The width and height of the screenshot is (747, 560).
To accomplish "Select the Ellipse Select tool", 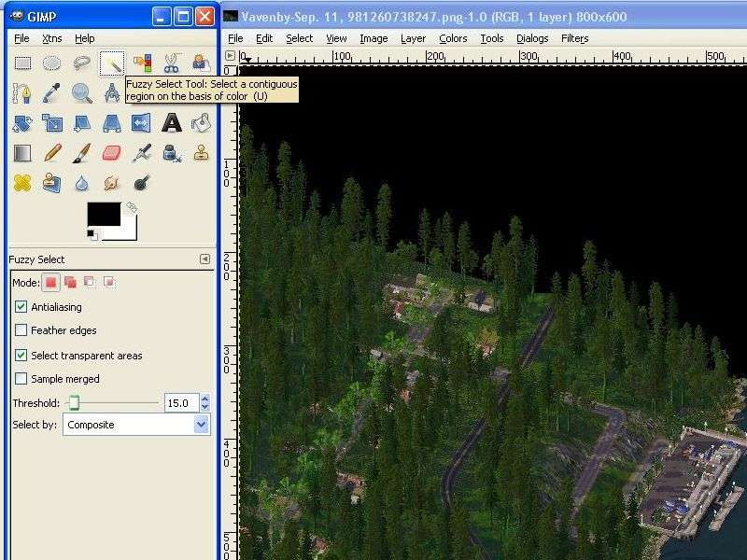I will [52, 63].
